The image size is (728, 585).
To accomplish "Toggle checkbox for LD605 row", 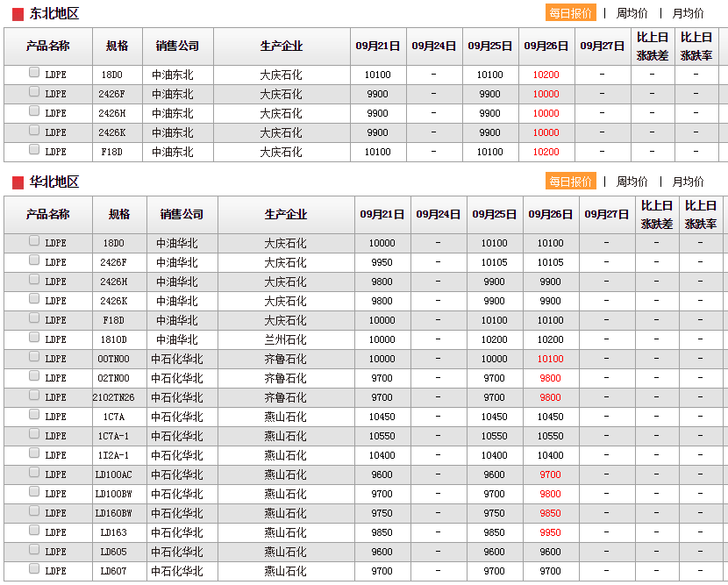I will [x=34, y=550].
